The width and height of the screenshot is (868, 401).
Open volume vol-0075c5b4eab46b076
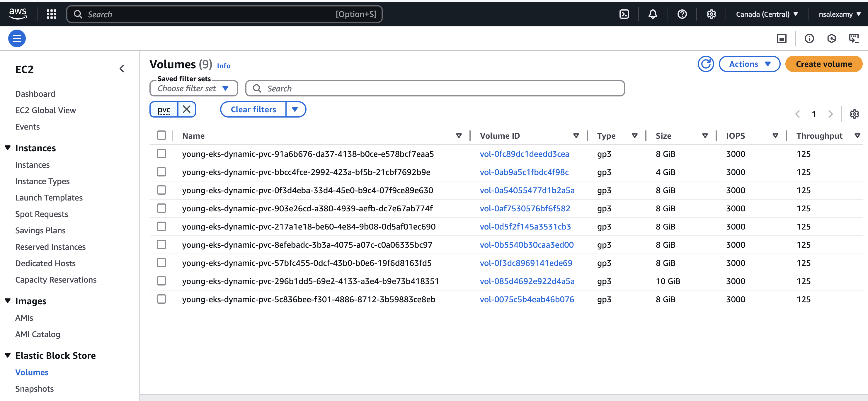(527, 299)
